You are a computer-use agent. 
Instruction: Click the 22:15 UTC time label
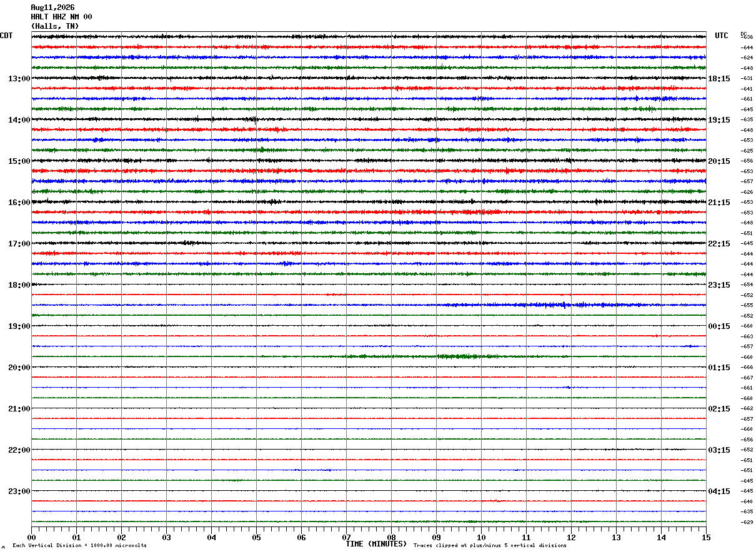click(x=719, y=244)
